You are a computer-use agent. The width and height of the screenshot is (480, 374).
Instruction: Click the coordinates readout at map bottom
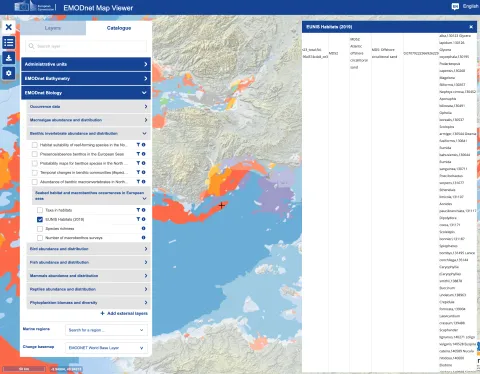(x=66, y=369)
